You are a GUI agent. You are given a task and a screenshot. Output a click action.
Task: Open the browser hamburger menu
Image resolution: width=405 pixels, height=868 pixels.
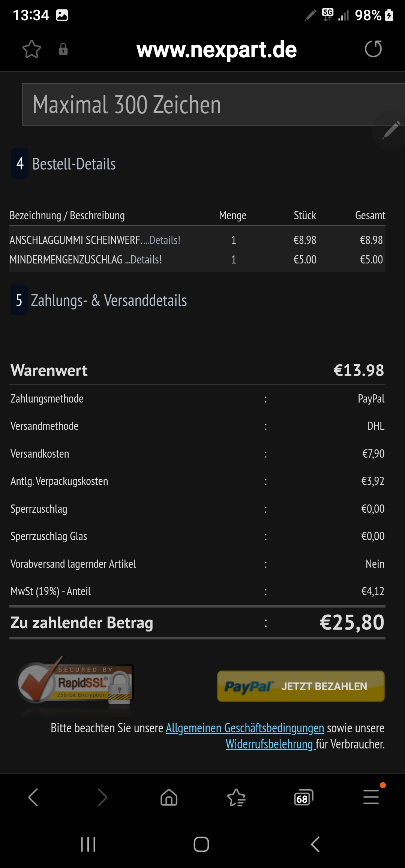pyautogui.click(x=371, y=797)
